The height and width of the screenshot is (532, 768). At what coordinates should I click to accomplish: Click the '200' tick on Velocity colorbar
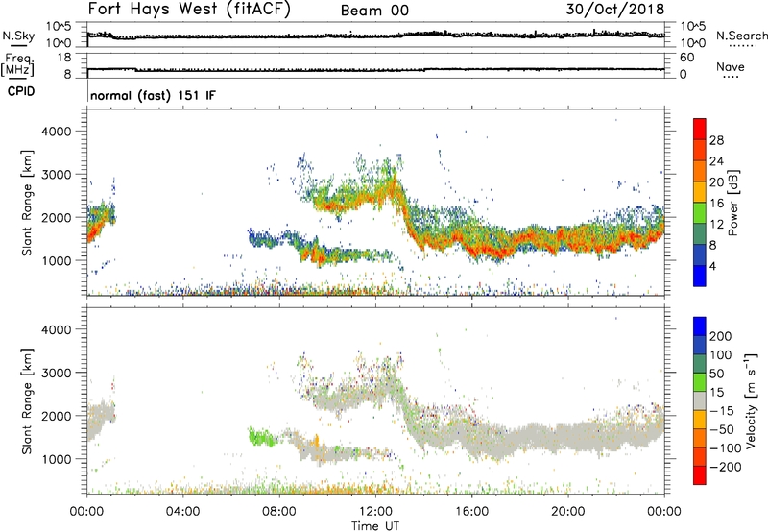720,336
